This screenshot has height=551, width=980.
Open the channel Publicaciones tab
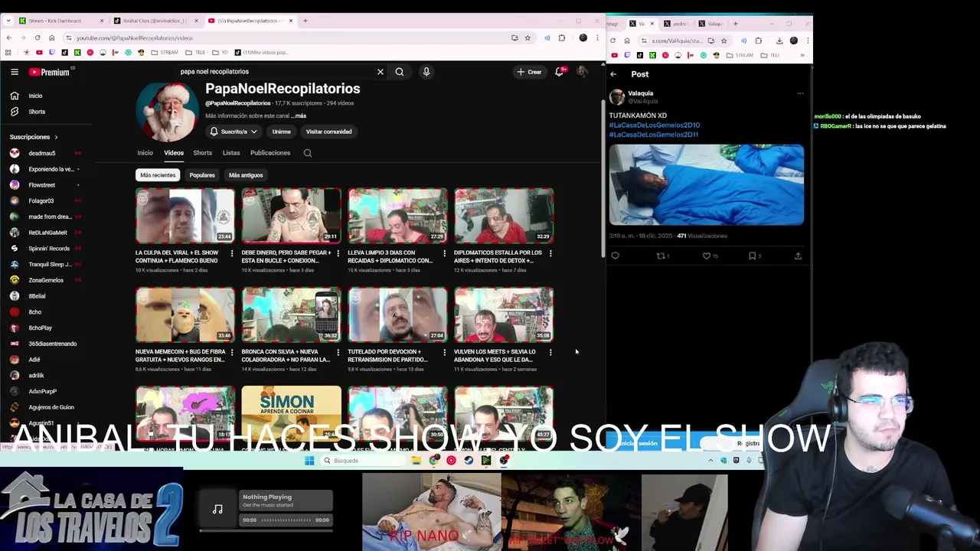click(x=270, y=153)
